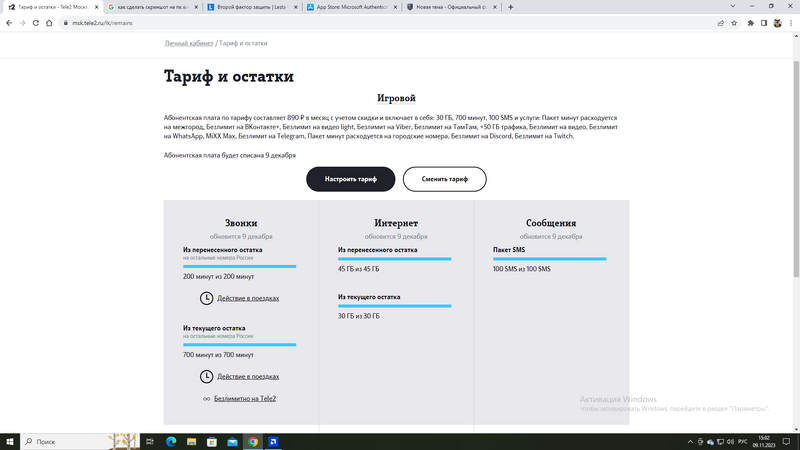This screenshot has width=800, height=450.
Task: Click the Chrome icon in the taskbar
Action: pyautogui.click(x=253, y=441)
